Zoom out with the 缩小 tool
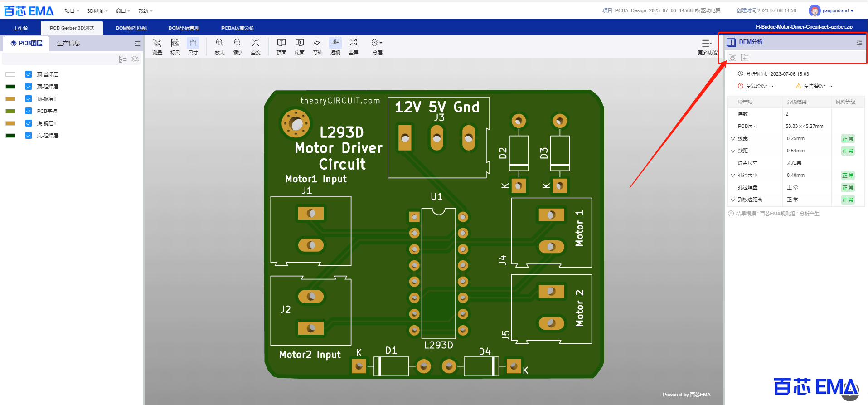The width and height of the screenshot is (868, 405). pyautogui.click(x=238, y=46)
